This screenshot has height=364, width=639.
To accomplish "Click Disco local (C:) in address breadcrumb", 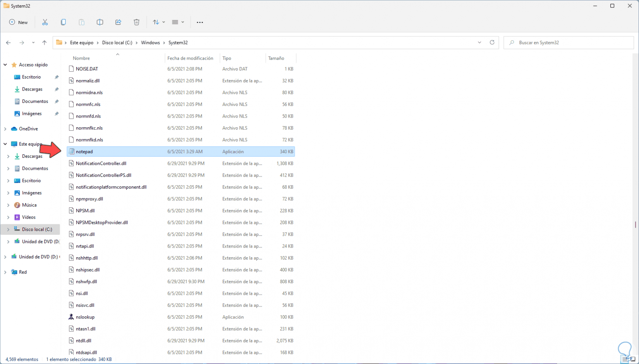I will [x=117, y=43].
